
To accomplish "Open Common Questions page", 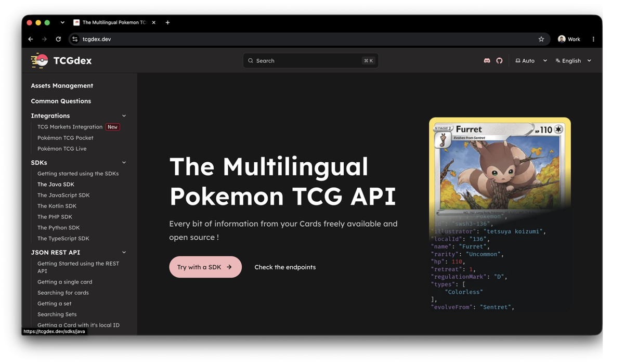I will 61,101.
